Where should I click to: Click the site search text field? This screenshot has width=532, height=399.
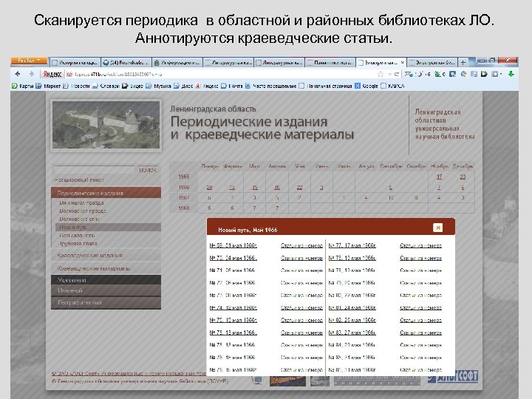[x=94, y=170]
